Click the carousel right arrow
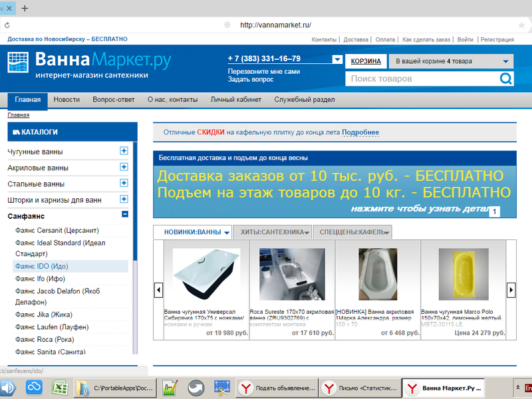Viewport: 532px width, 399px height. (x=511, y=290)
